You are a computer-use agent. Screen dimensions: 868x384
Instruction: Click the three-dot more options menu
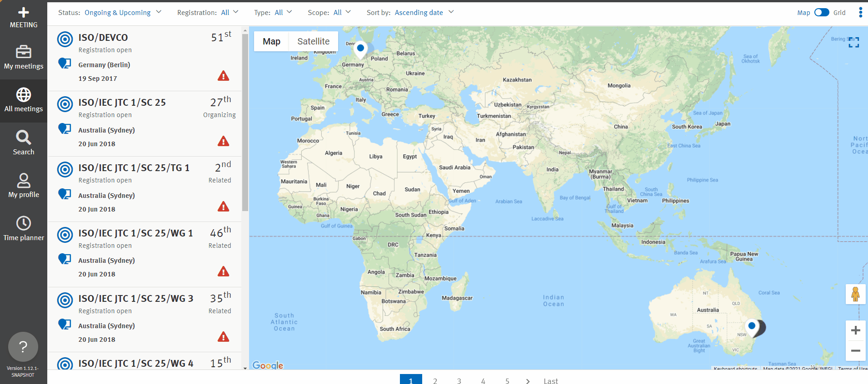tap(860, 12)
